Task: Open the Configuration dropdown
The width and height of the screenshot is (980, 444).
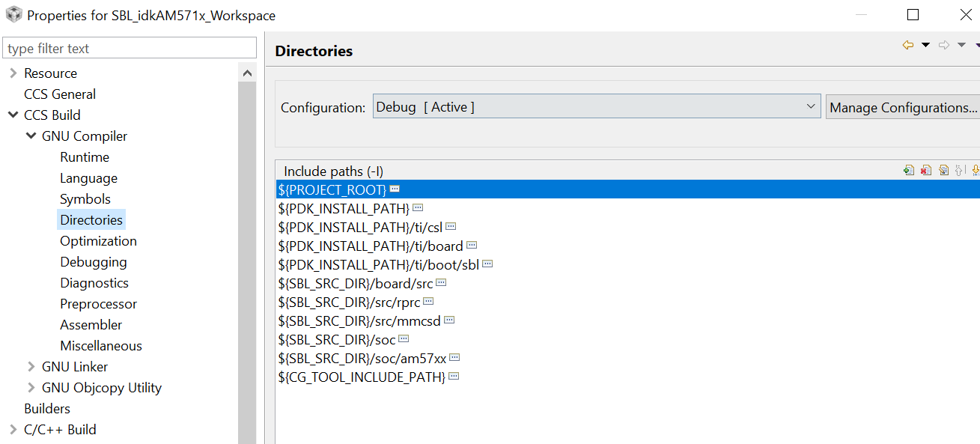Action: 596,107
